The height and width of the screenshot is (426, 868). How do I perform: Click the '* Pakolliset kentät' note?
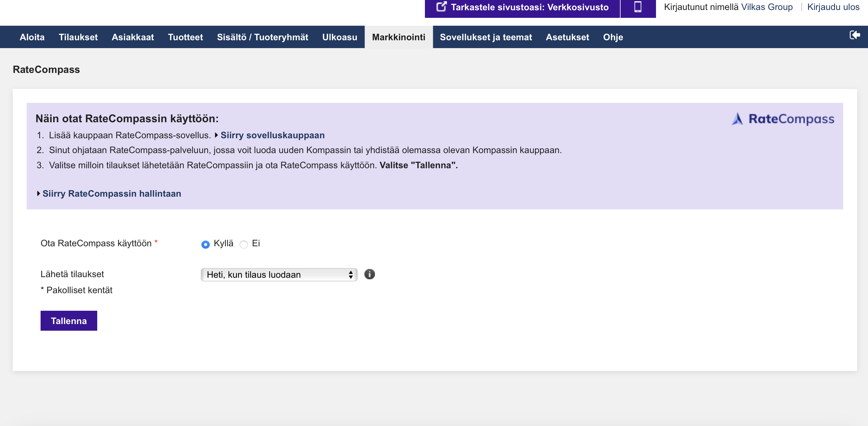pyautogui.click(x=77, y=290)
